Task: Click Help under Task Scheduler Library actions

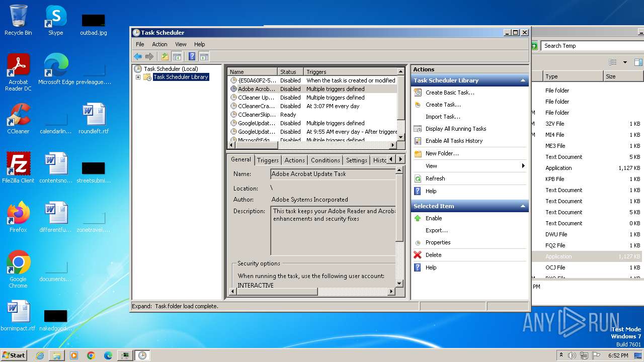Action: click(x=431, y=191)
